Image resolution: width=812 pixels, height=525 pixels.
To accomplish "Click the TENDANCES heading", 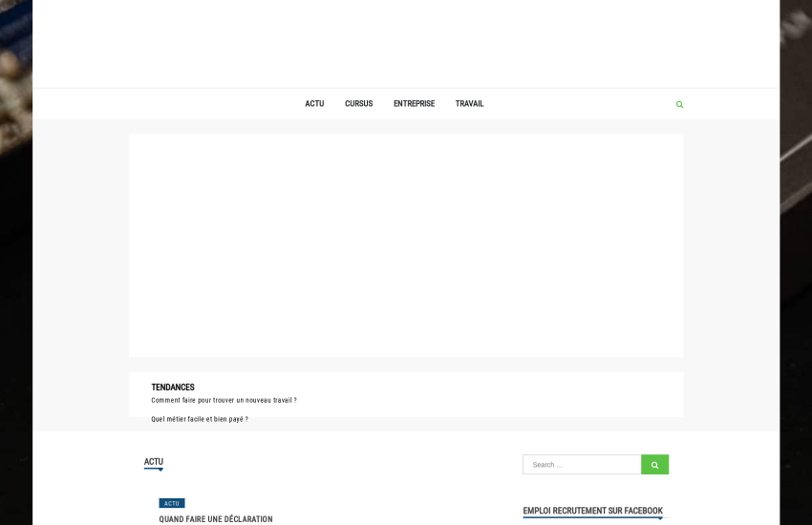I will click(173, 388).
